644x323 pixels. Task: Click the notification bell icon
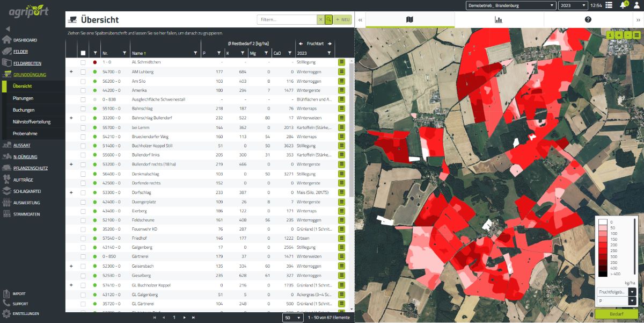click(x=623, y=5)
